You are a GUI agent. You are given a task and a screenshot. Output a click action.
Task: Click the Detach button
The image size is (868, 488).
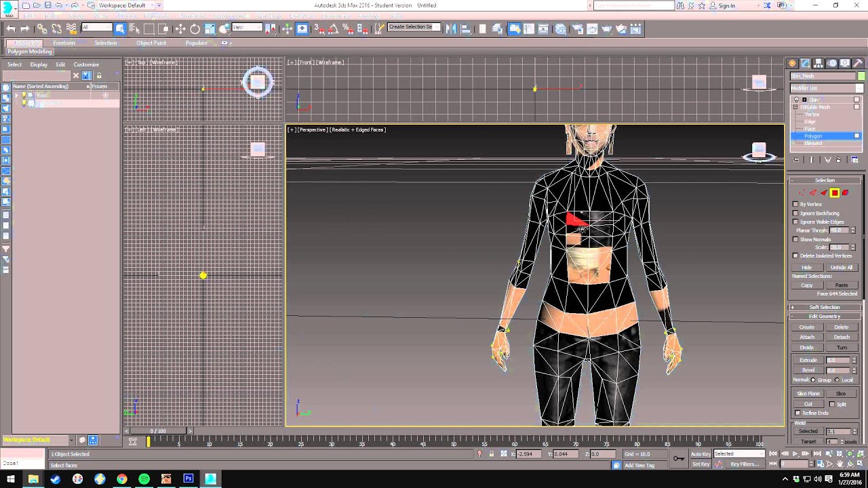(842, 337)
